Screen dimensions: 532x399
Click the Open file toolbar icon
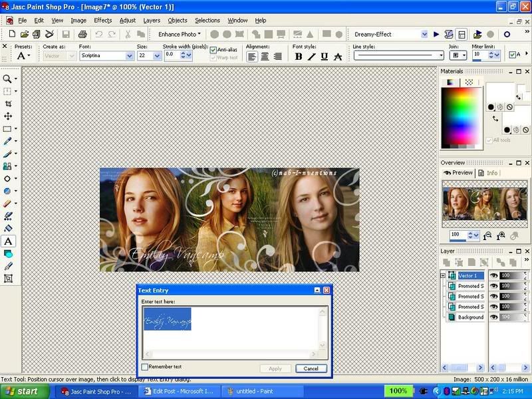pos(25,34)
